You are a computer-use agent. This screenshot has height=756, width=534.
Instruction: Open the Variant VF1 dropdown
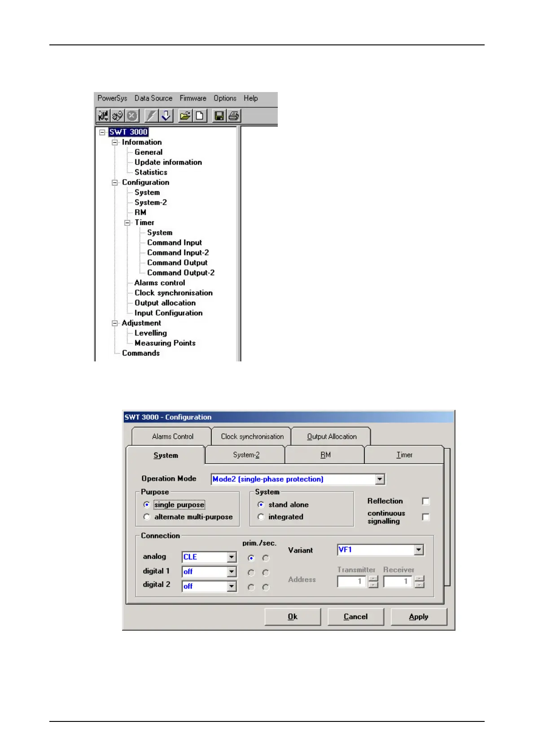pos(419,550)
